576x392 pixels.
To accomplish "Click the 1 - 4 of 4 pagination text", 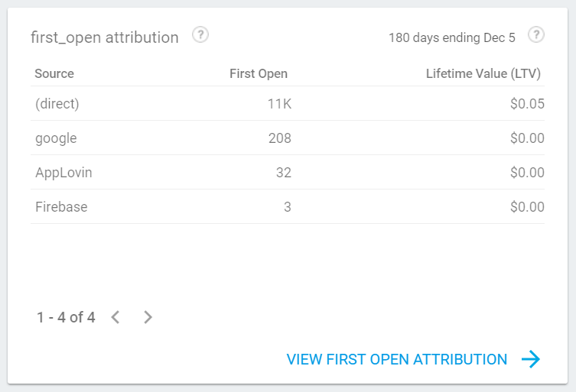I will pyautogui.click(x=66, y=317).
